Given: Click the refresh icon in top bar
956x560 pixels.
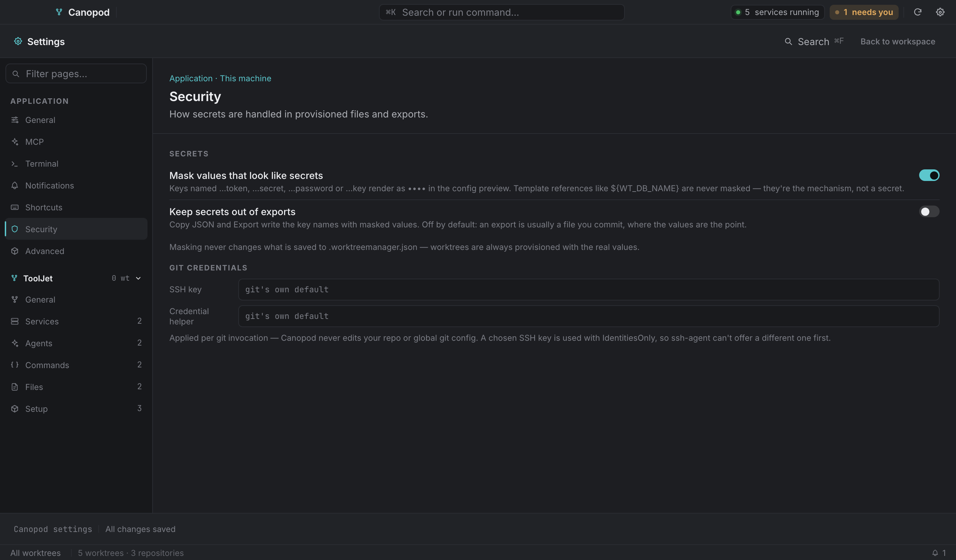Looking at the screenshot, I should (x=917, y=12).
